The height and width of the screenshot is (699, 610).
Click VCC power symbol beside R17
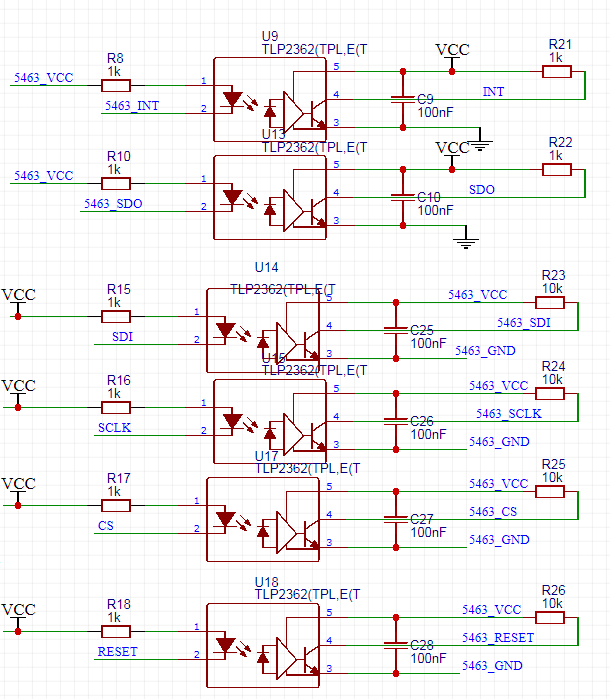coord(18,493)
